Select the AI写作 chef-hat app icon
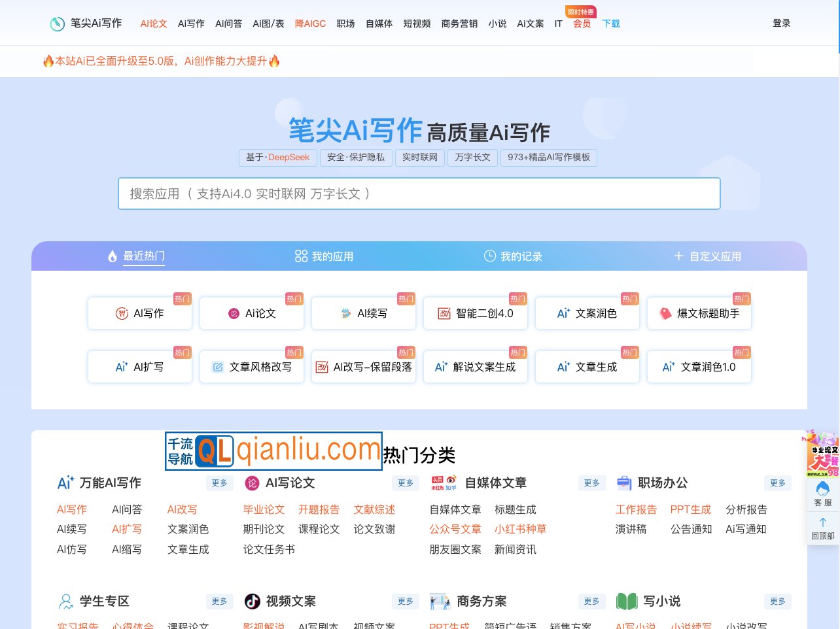Screen dimensions: 840x629 point(122,313)
